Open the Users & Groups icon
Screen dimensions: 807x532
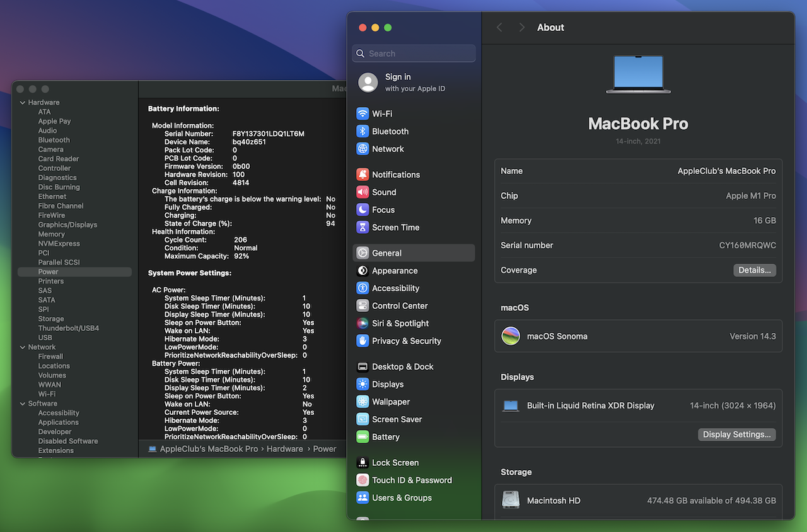[363, 498]
